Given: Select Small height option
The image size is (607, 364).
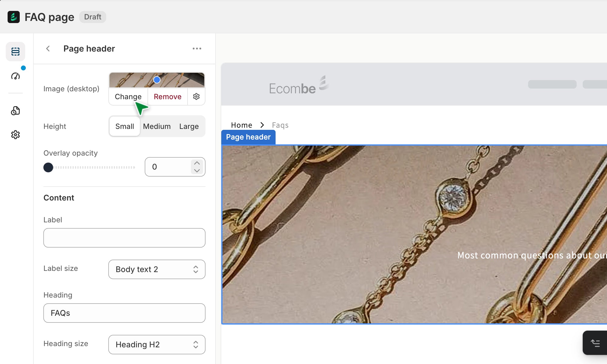Looking at the screenshot, I should click(124, 126).
